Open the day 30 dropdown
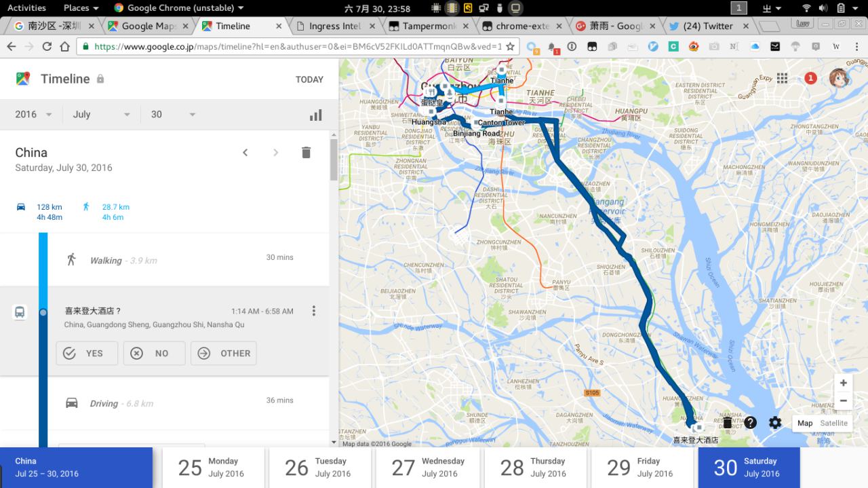Image resolution: width=868 pixels, height=488 pixels. pos(173,114)
